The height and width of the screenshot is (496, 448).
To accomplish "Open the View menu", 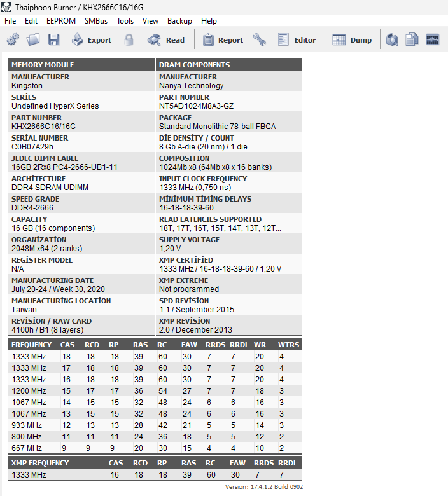I will tap(150, 21).
